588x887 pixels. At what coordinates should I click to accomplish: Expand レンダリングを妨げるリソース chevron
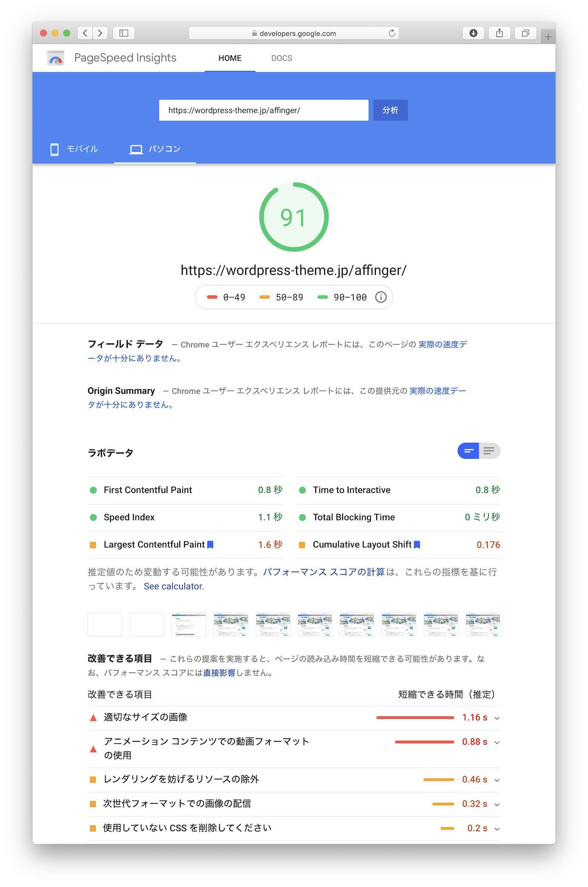pos(497,780)
